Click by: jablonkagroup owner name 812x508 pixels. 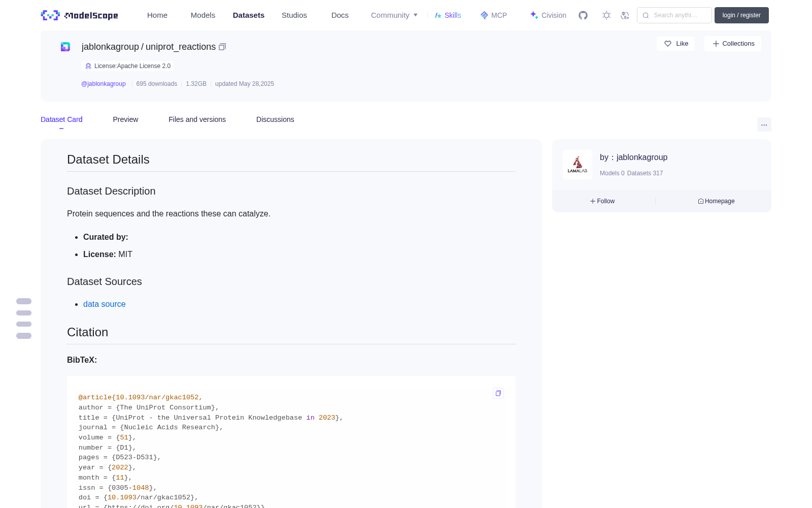click(x=633, y=157)
